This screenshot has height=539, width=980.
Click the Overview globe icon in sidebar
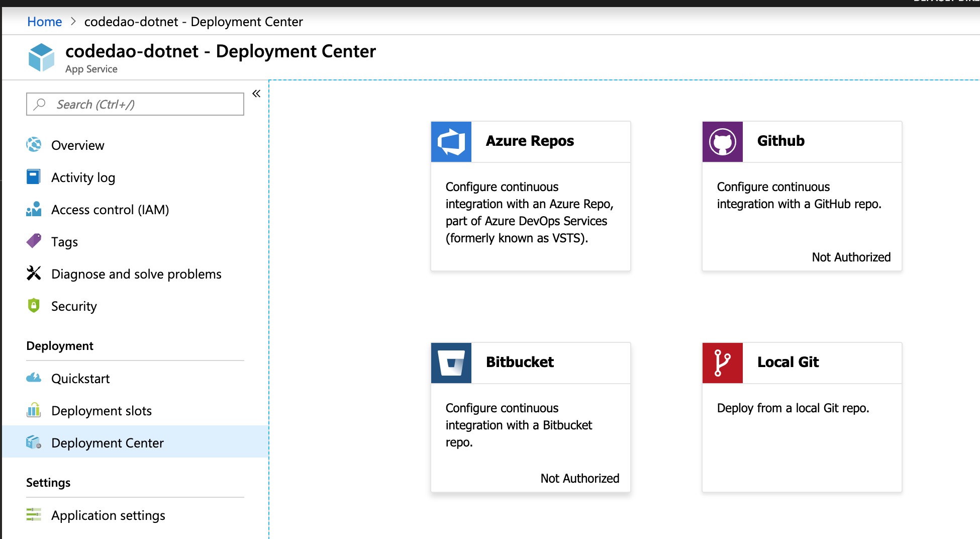pyautogui.click(x=34, y=145)
